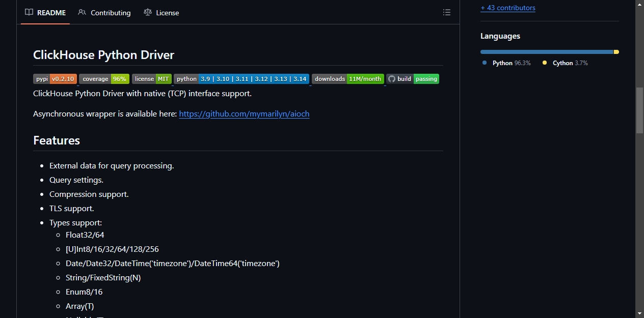Switch to the Contributing tab
The image size is (644, 318).
tap(104, 12)
